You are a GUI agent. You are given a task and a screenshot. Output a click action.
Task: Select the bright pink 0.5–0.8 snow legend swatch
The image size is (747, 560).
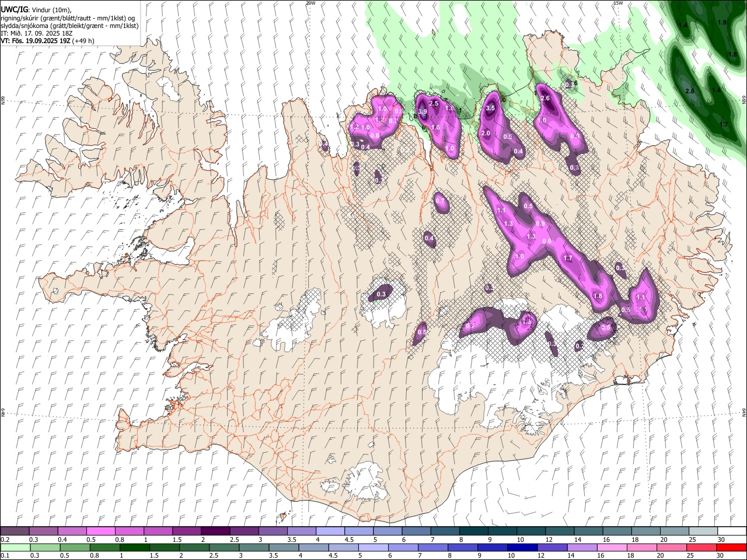tap(100, 531)
